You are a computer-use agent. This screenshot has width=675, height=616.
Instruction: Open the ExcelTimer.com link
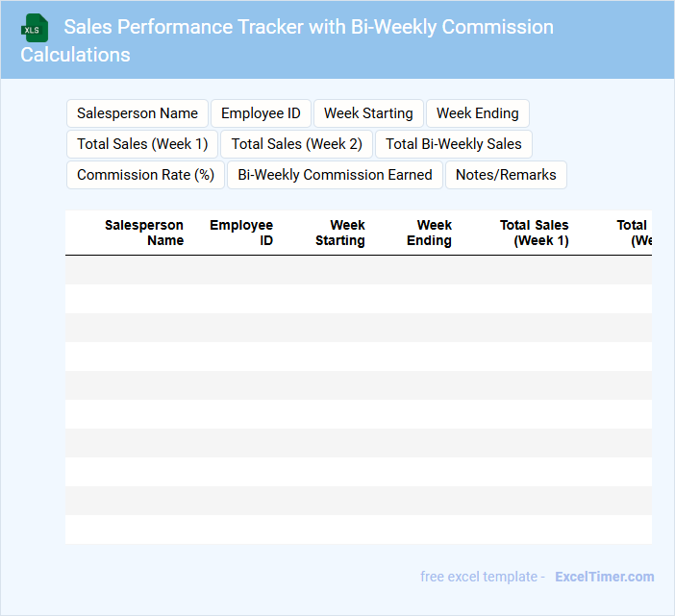605,577
